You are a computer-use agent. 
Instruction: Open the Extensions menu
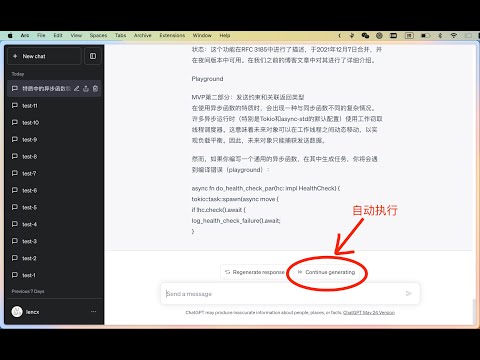[x=172, y=35]
